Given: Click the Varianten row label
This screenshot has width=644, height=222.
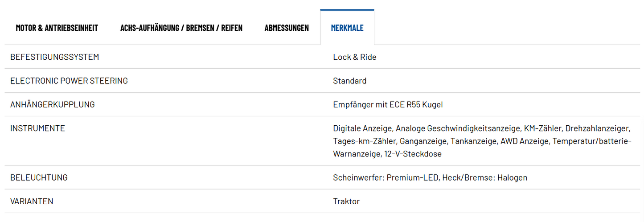Looking at the screenshot, I should tap(32, 201).
